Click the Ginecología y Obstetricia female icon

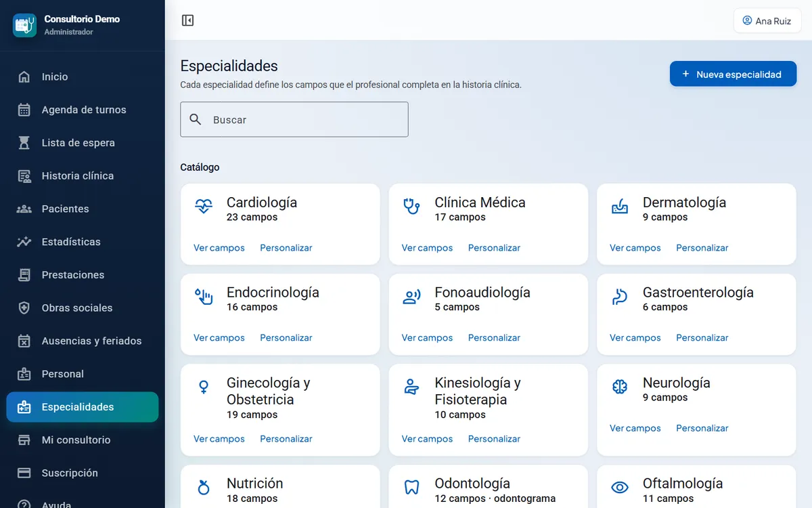pos(204,387)
